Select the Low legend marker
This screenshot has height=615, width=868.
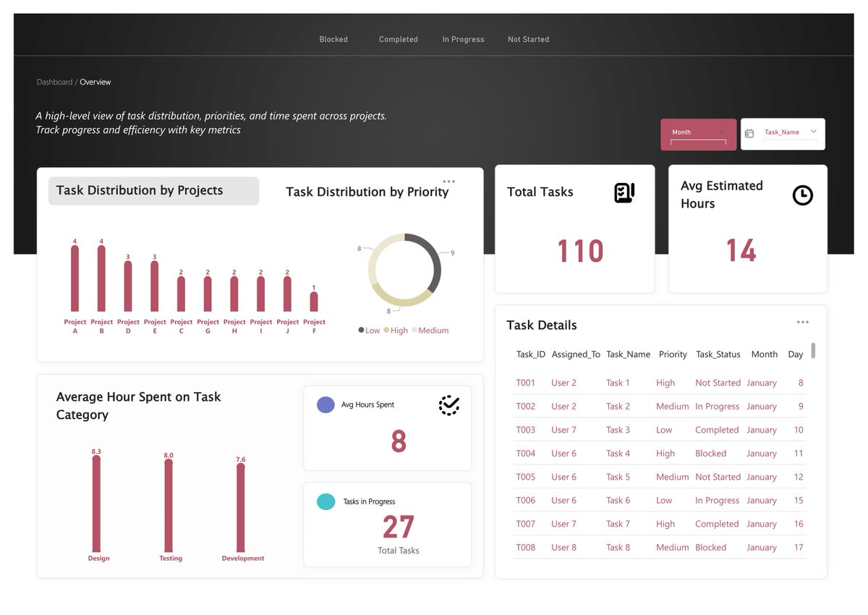point(361,331)
